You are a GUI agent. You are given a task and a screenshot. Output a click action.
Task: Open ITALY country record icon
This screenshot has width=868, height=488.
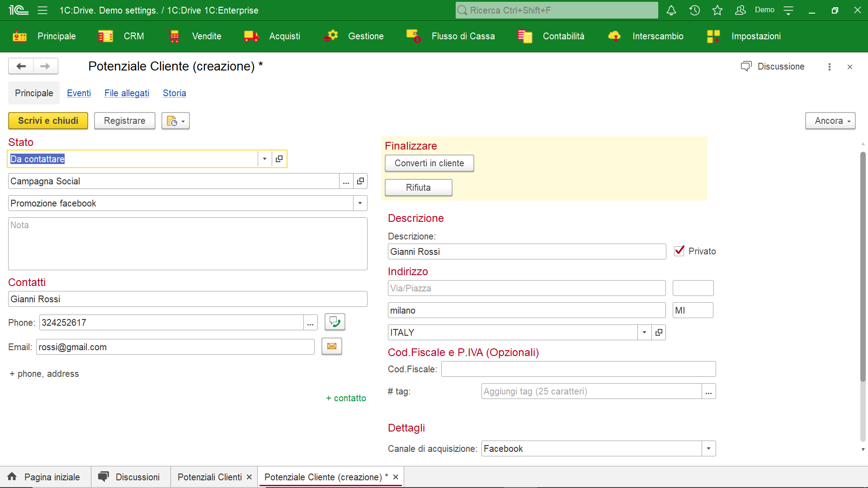[659, 333]
